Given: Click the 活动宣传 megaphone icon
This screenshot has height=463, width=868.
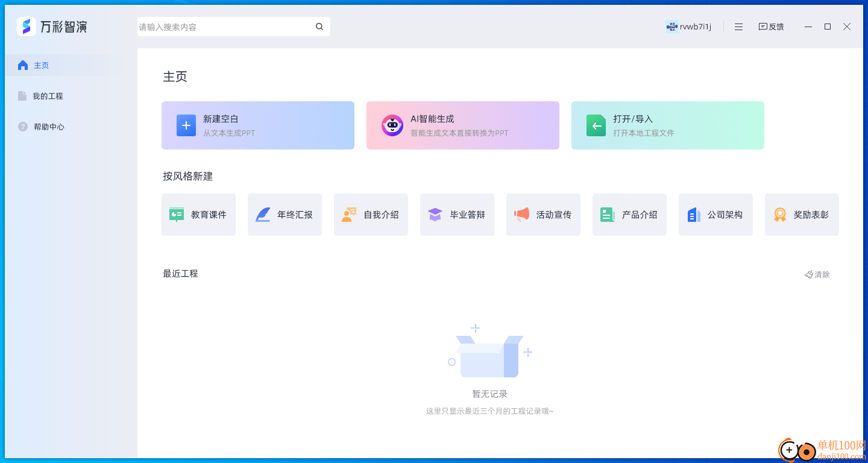Looking at the screenshot, I should click(x=521, y=215).
